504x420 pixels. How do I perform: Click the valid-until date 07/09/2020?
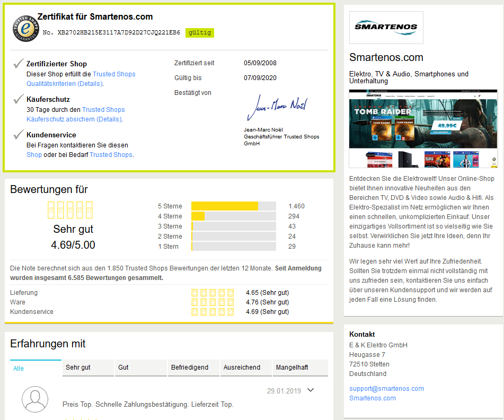260,78
